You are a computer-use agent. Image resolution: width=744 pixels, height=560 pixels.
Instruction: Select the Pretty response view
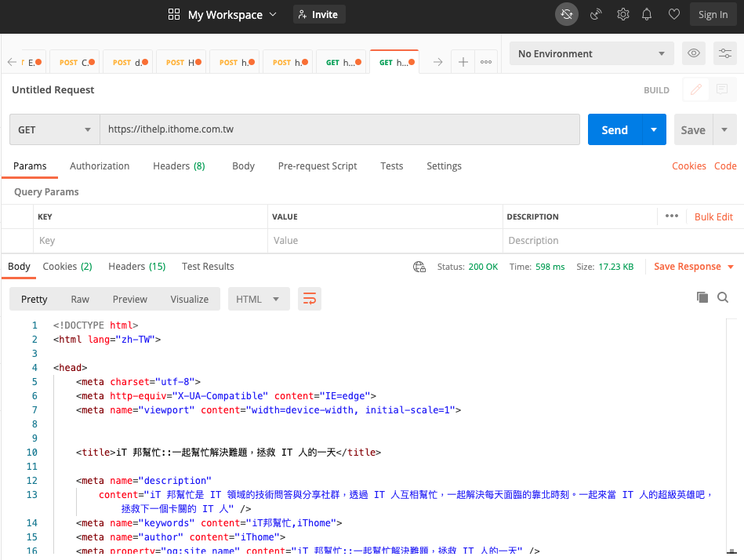(x=34, y=299)
